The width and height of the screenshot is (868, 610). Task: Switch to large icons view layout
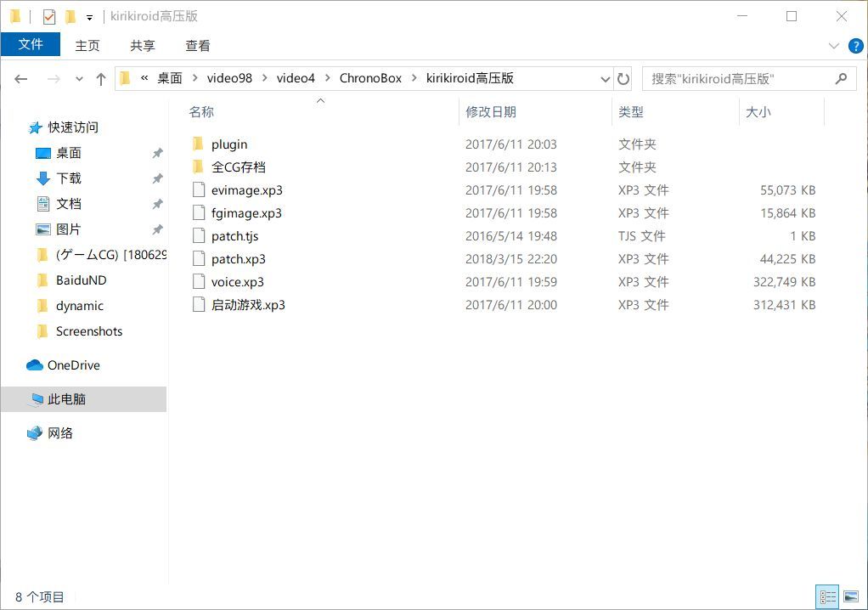coord(851,596)
